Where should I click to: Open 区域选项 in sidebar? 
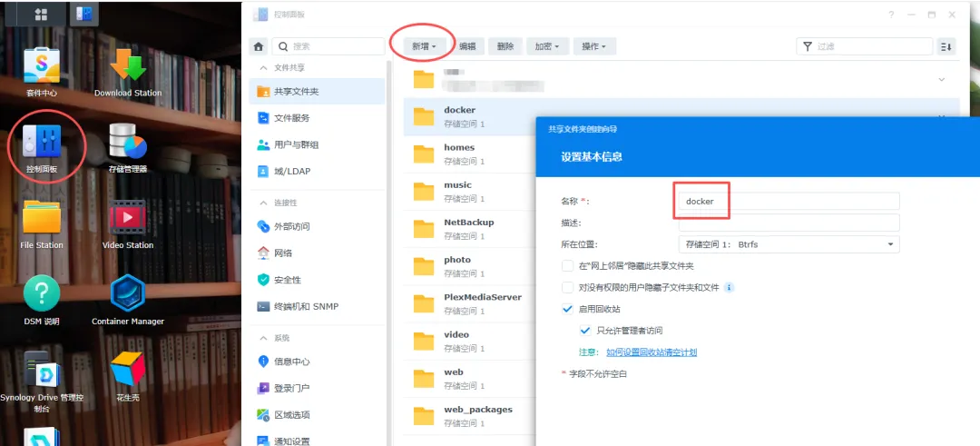(x=317, y=415)
